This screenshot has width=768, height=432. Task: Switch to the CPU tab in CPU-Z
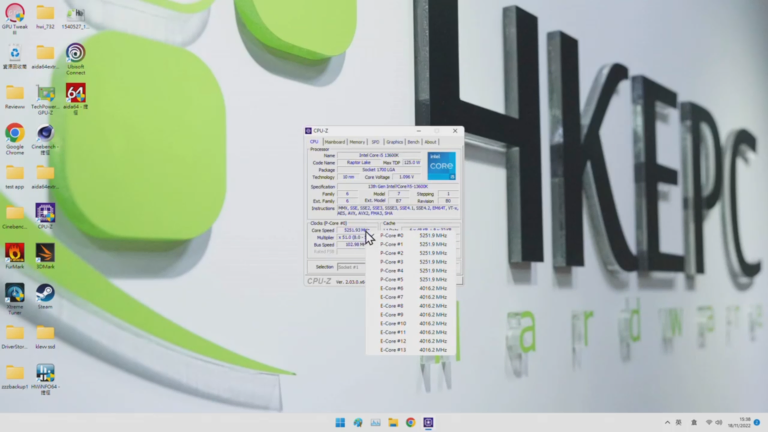point(314,142)
